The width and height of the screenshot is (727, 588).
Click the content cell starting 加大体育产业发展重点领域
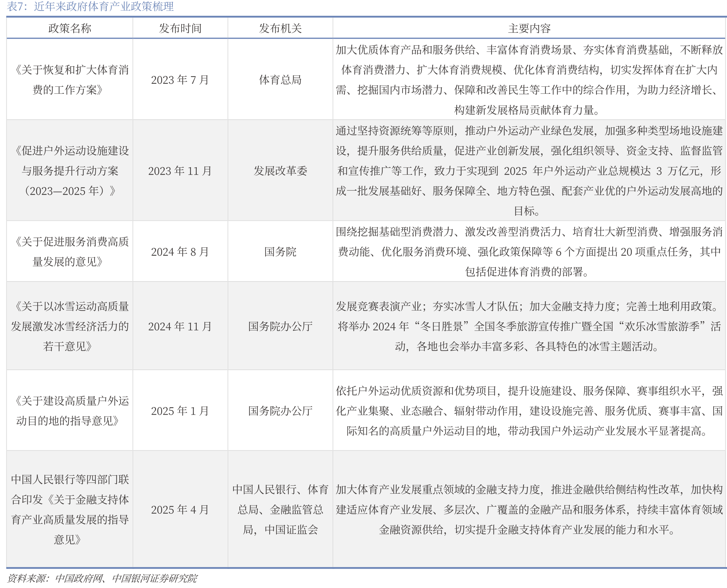coord(529,509)
